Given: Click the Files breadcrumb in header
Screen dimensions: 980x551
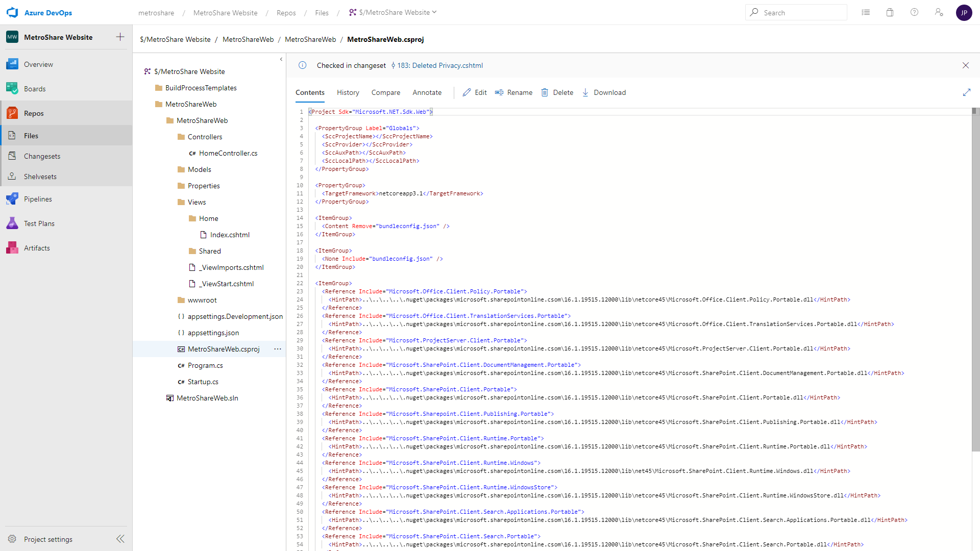Looking at the screenshot, I should point(322,13).
